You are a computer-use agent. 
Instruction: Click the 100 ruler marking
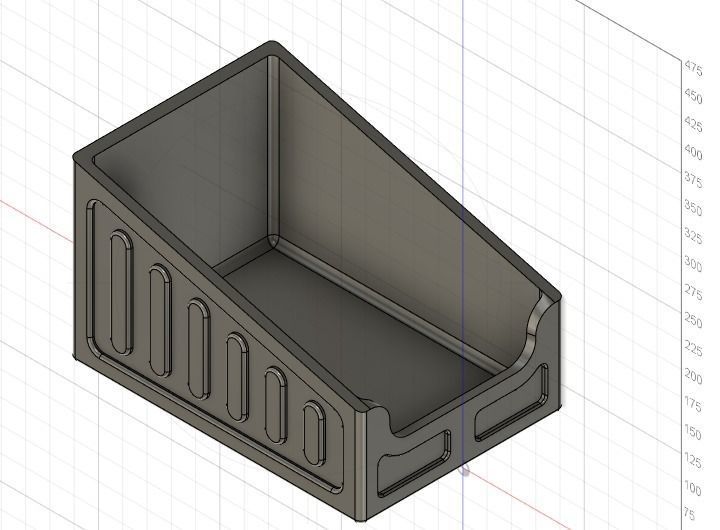coord(693,489)
